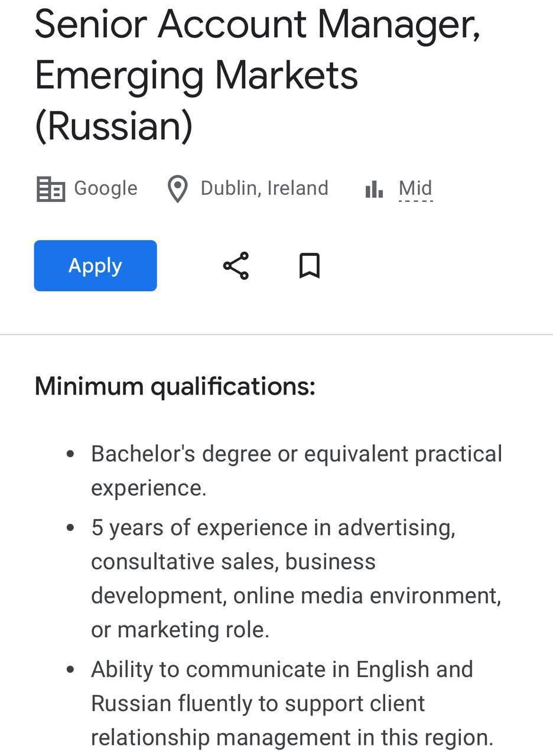This screenshot has width=553, height=756.
Task: Open the Mid experience level tooltip
Action: (415, 189)
